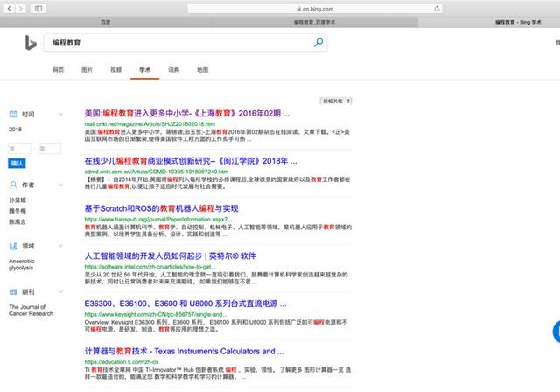The image size is (560, 392).
Task: Click the education.ti.com result URL
Action: coord(122,361)
